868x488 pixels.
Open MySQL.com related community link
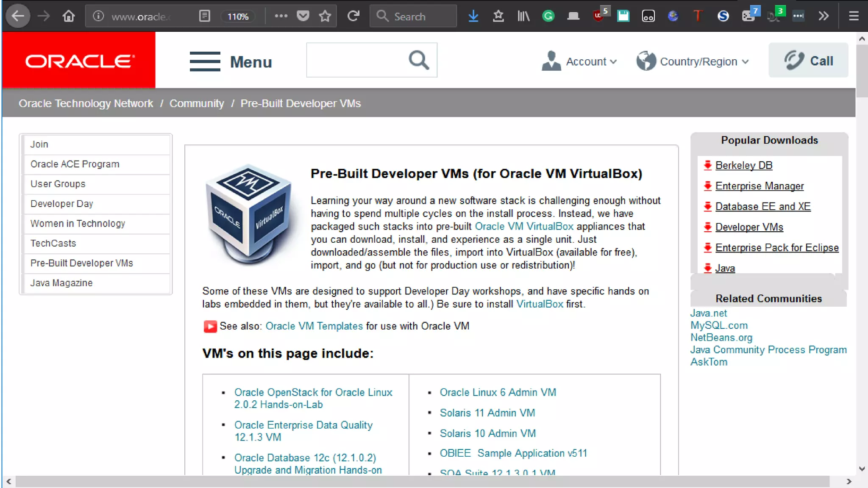(x=719, y=325)
